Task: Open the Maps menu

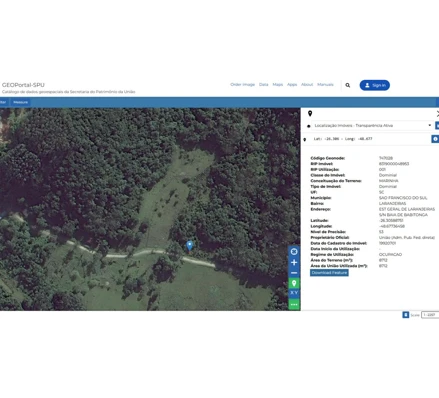Action: coord(278,85)
